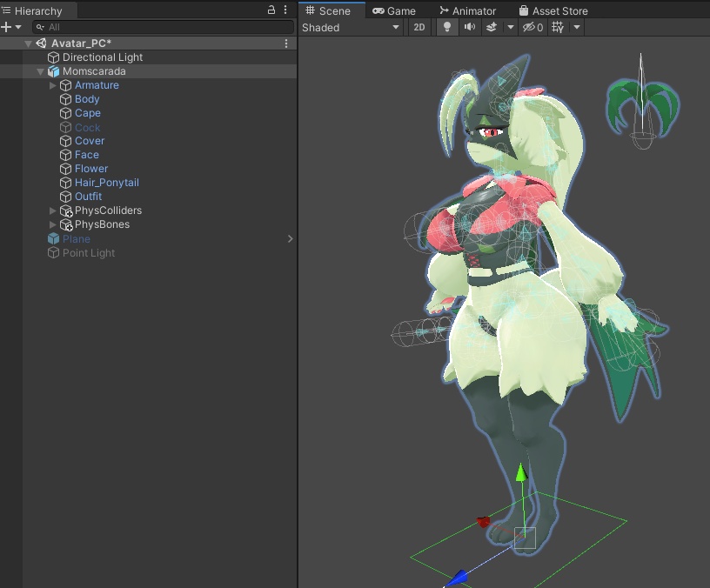
Task: Select the Cape object
Action: tap(88, 113)
